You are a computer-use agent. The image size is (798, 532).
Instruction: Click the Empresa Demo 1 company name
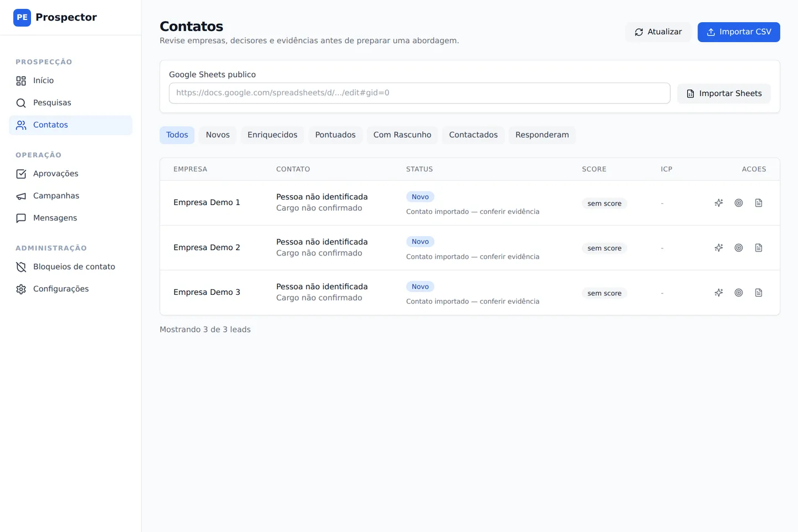tap(207, 203)
